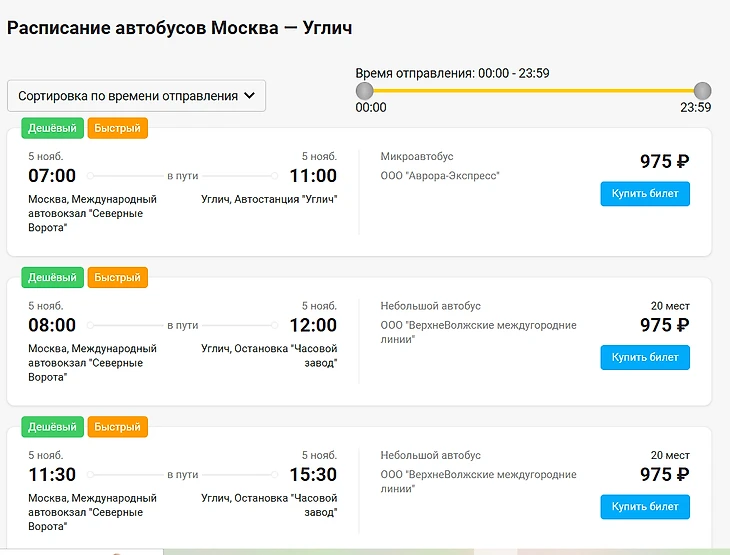This screenshot has height=555, width=730.
Task: Click the Дешёвый badge on 08:00 trip
Action: [53, 278]
